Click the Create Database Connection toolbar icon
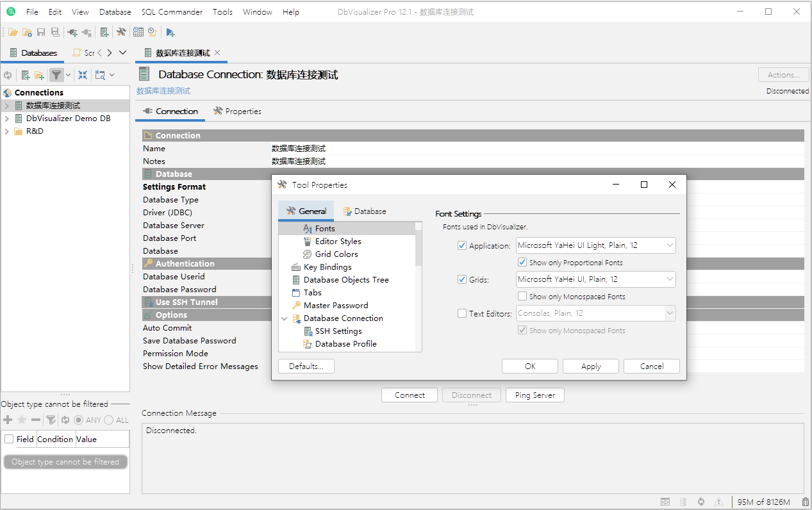 [104, 32]
